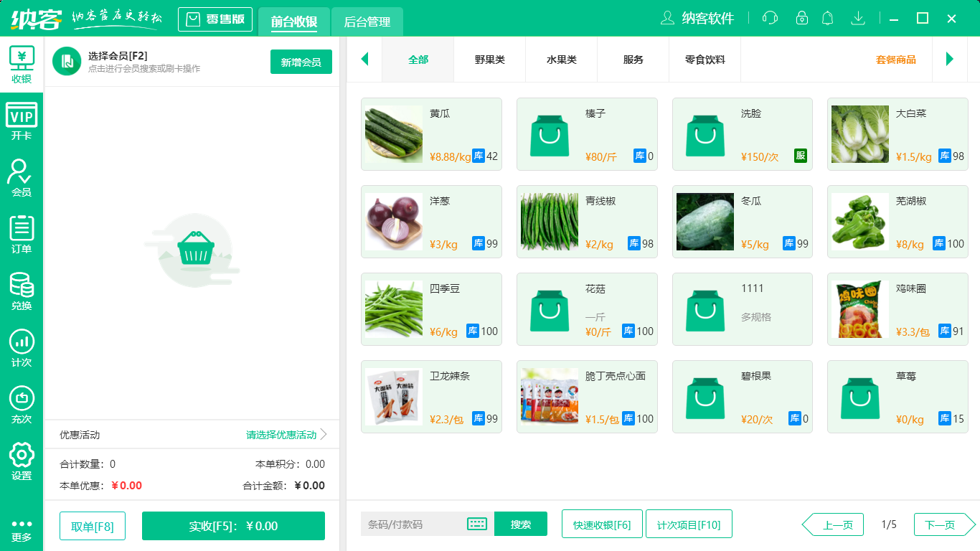Open the 更多 more dots icon
980x551 pixels.
(x=22, y=531)
